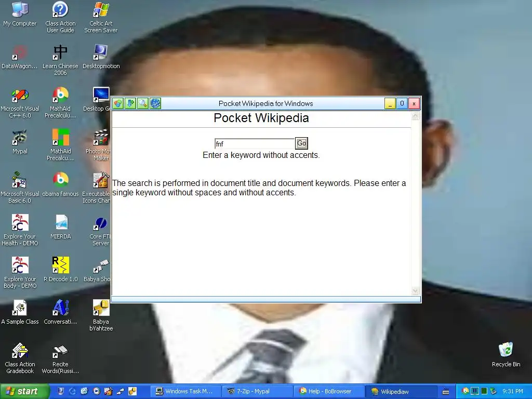
Task: Select the Executable Icons Changer desktop icon
Action: point(96,188)
